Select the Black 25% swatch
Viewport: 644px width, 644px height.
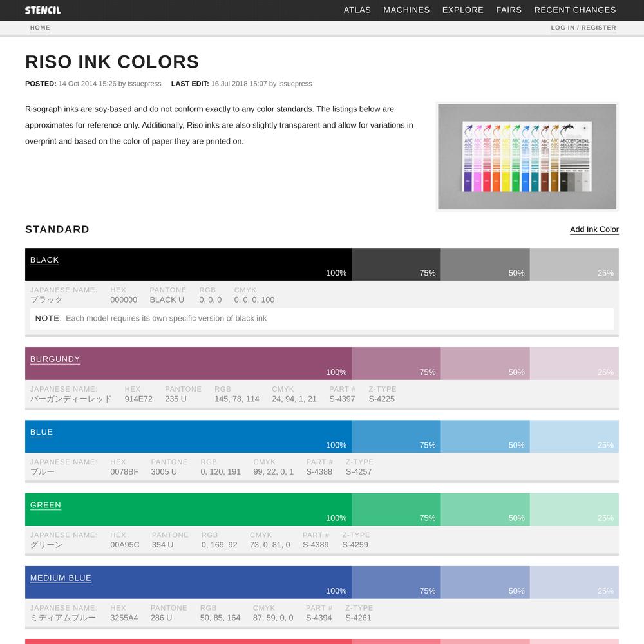(574, 264)
